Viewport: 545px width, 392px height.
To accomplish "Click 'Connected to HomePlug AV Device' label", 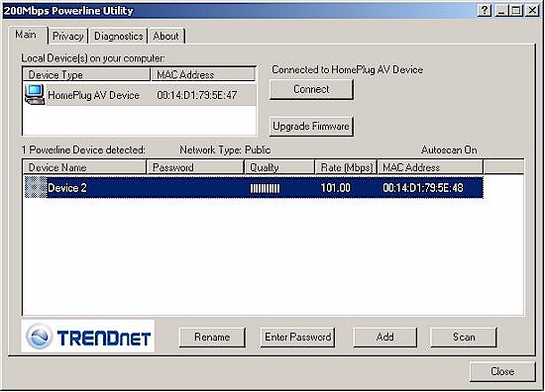I will pos(348,70).
